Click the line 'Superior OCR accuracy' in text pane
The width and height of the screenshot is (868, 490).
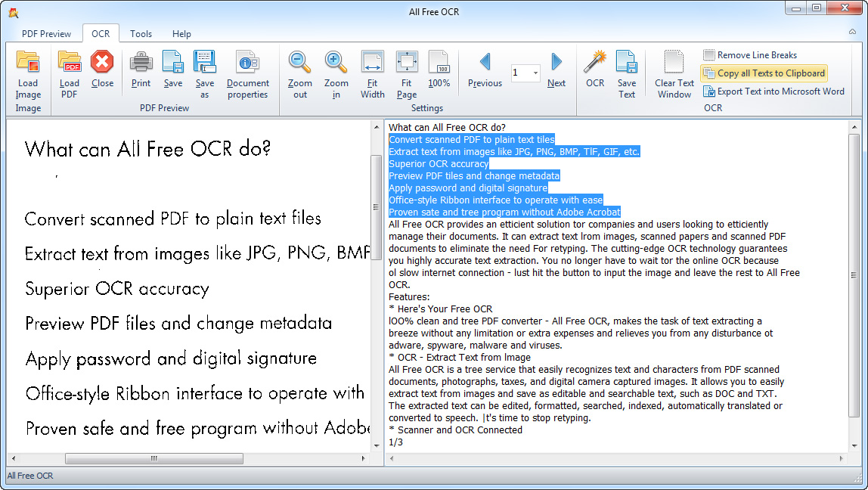click(439, 164)
